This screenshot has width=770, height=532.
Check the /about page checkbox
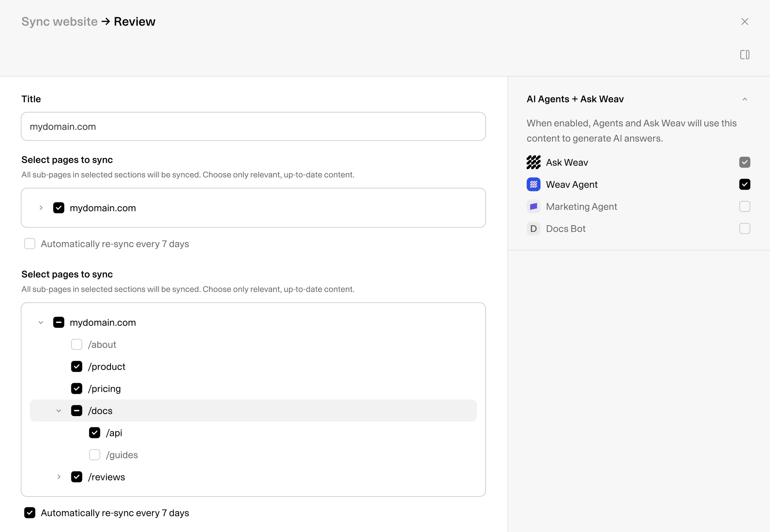click(77, 344)
